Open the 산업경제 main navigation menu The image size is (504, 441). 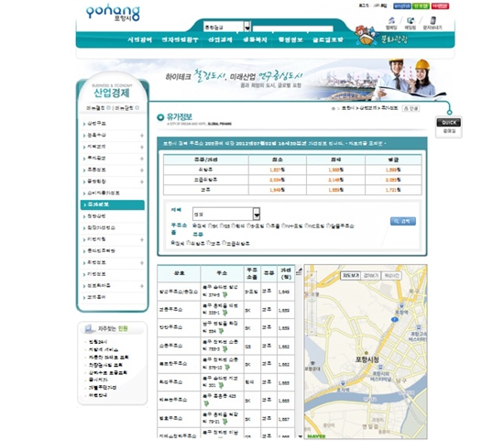coord(220,39)
